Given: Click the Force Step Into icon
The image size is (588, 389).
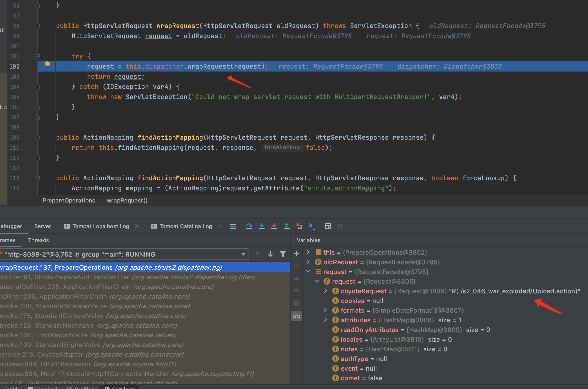Looking at the screenshot, I should point(274,226).
